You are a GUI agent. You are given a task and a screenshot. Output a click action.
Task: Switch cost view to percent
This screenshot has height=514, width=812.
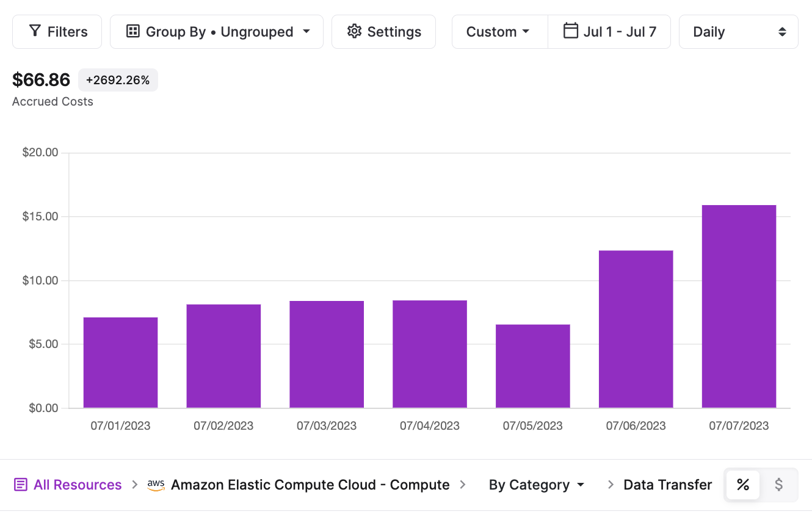pyautogui.click(x=742, y=485)
